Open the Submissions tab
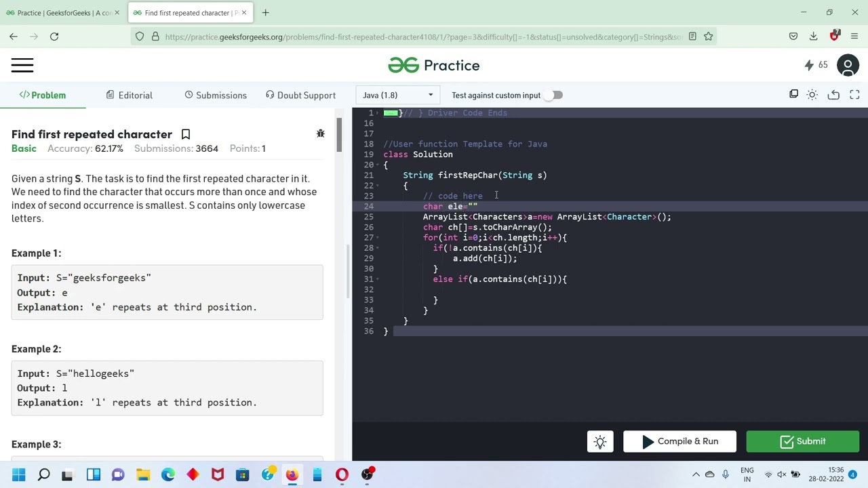This screenshot has height=488, width=868. [216, 95]
